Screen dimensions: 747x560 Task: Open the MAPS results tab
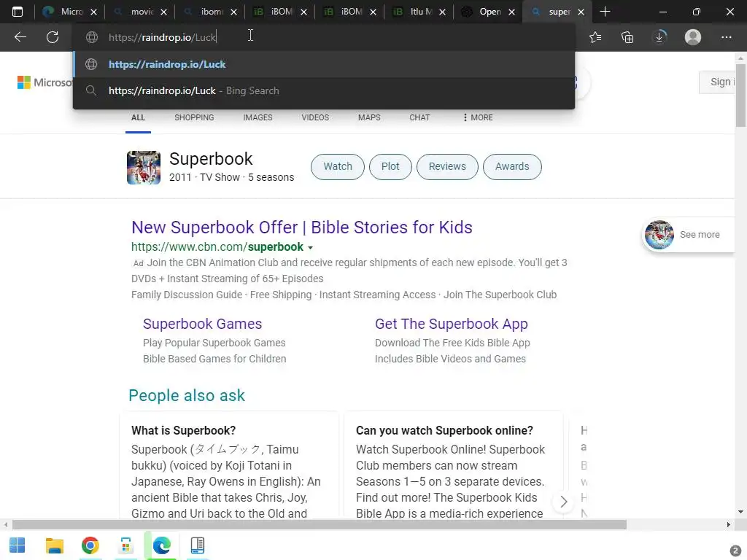pyautogui.click(x=369, y=117)
